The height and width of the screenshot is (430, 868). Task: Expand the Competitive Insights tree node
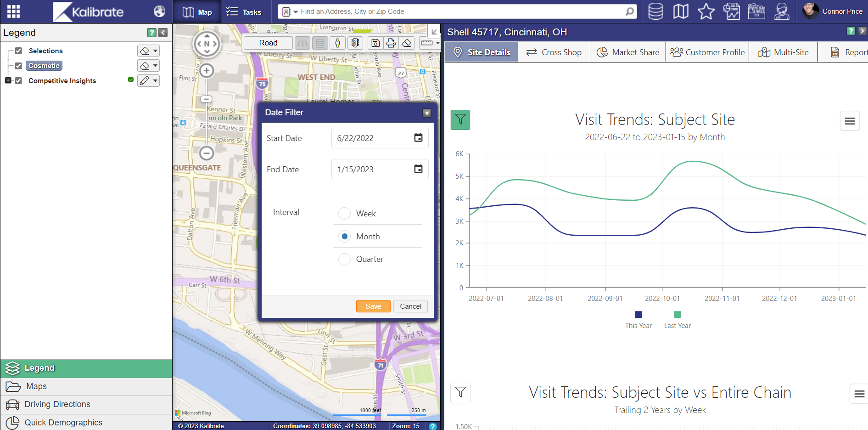coord(8,80)
